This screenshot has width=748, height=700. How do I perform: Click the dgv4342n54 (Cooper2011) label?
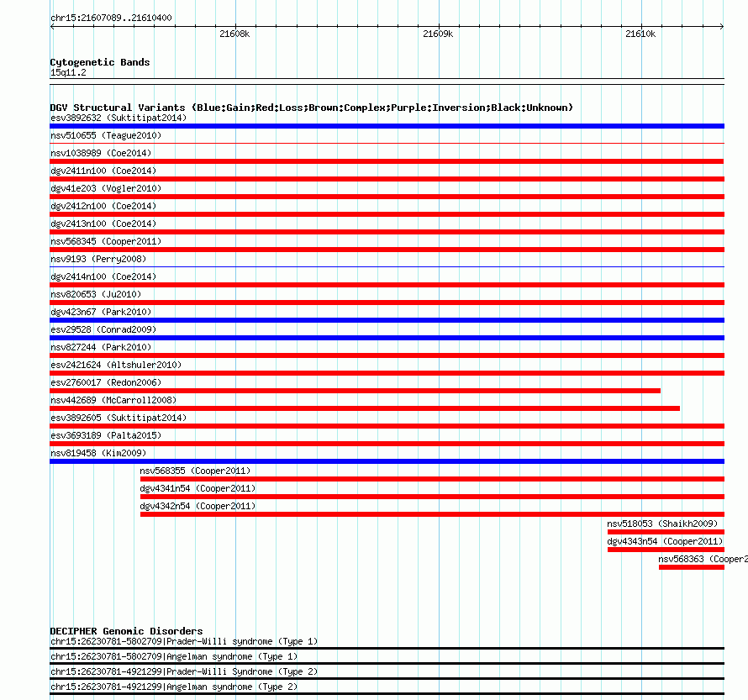click(198, 506)
